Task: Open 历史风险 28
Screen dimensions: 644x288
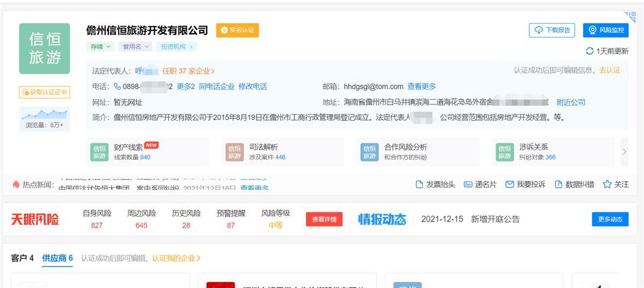Action: coord(186,219)
